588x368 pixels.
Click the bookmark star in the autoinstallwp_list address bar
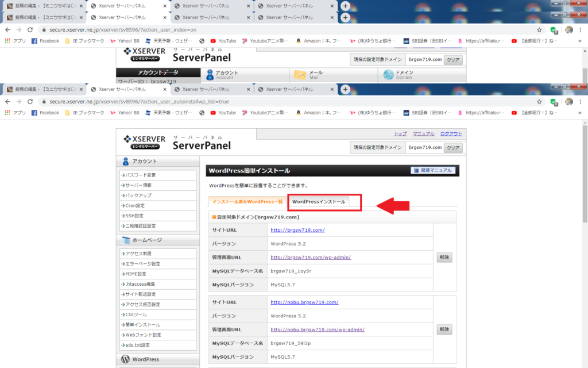pos(539,101)
